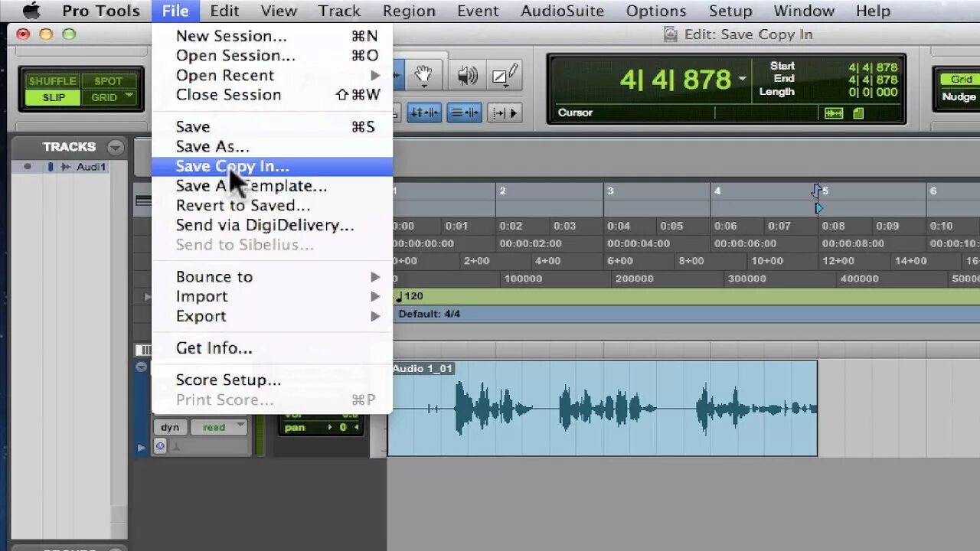Image resolution: width=980 pixels, height=551 pixels.
Task: Open the Region menu
Action: click(409, 11)
